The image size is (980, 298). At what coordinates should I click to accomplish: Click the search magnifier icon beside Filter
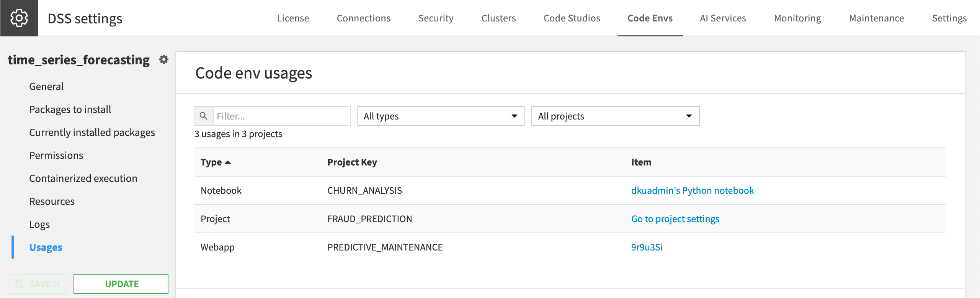click(x=204, y=116)
